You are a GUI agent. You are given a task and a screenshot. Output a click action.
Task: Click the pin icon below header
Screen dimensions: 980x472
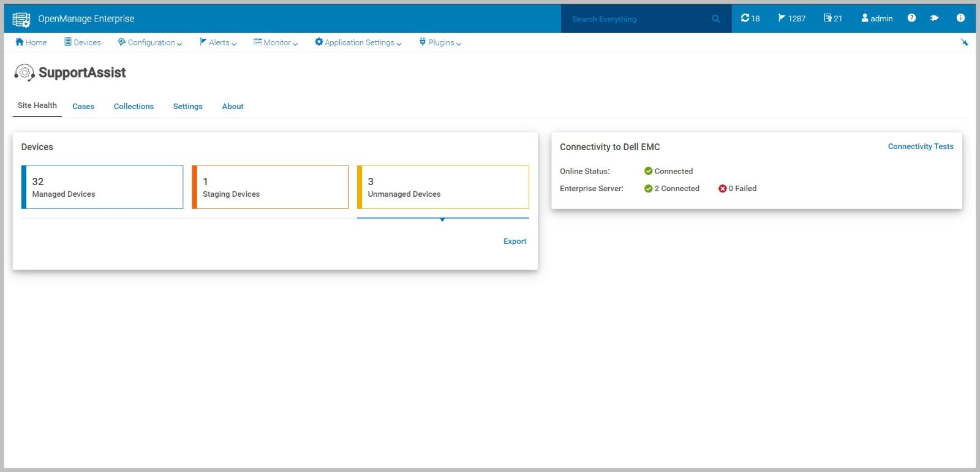pyautogui.click(x=965, y=42)
